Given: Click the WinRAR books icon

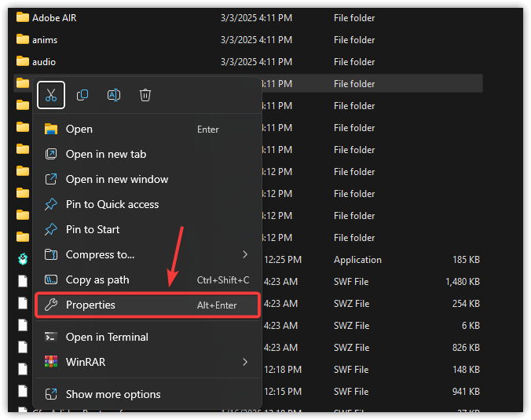Looking at the screenshot, I should [x=51, y=362].
